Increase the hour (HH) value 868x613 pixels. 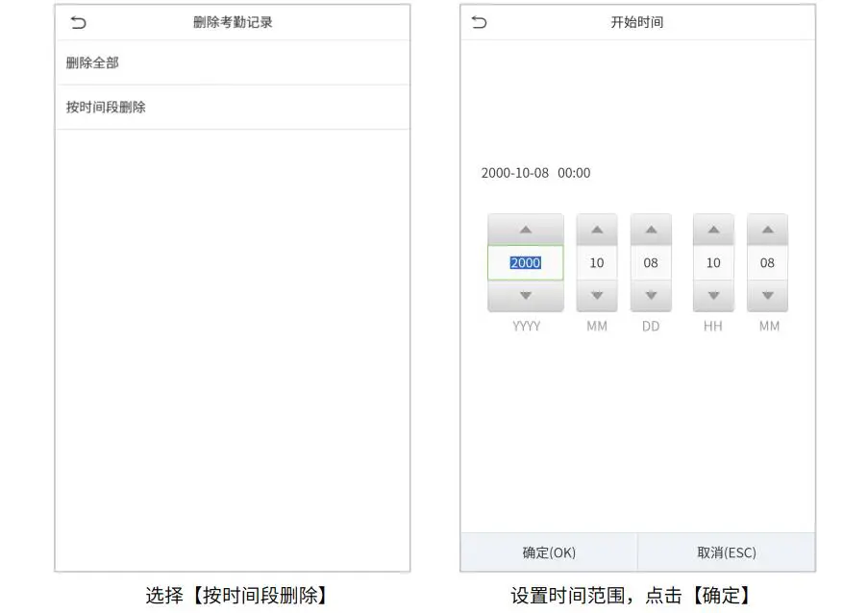(713, 230)
